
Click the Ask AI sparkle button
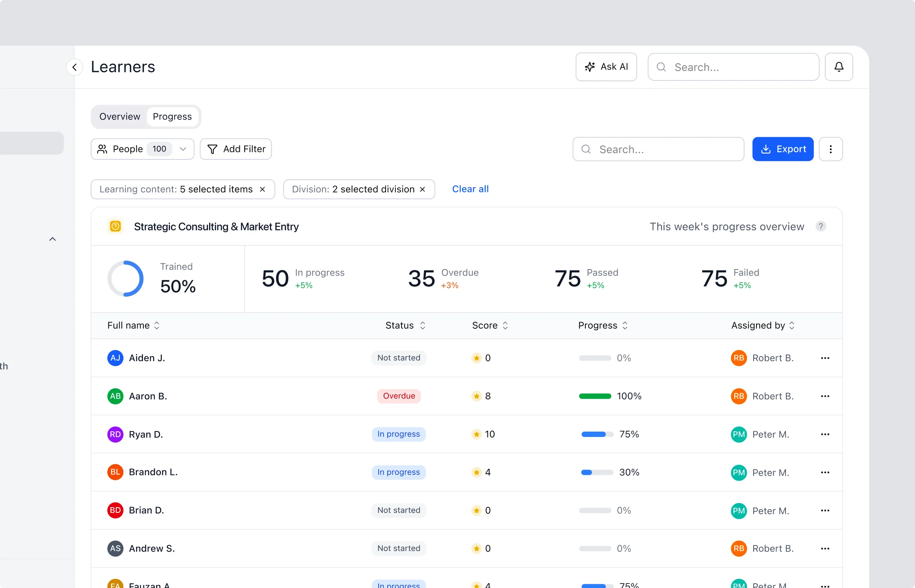coord(606,67)
